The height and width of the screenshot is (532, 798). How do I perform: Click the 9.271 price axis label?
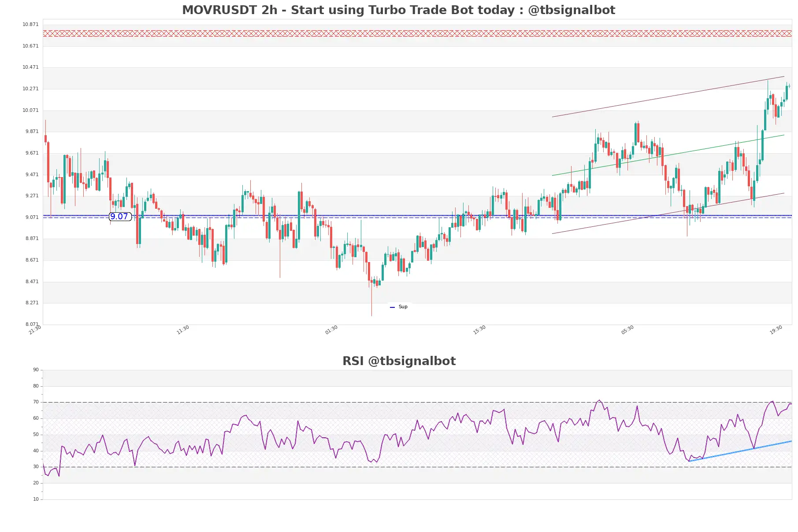pyautogui.click(x=32, y=196)
